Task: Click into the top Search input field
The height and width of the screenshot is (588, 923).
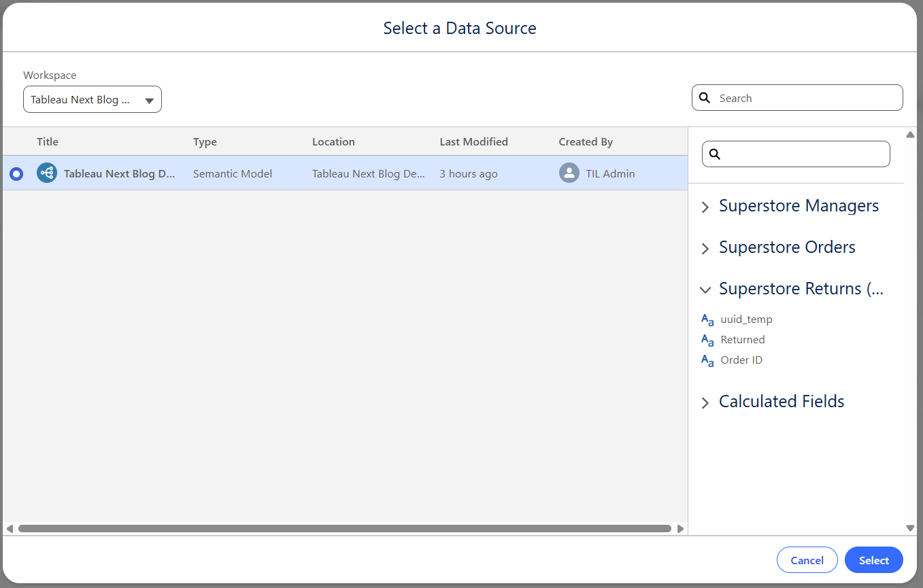Action: tap(797, 98)
